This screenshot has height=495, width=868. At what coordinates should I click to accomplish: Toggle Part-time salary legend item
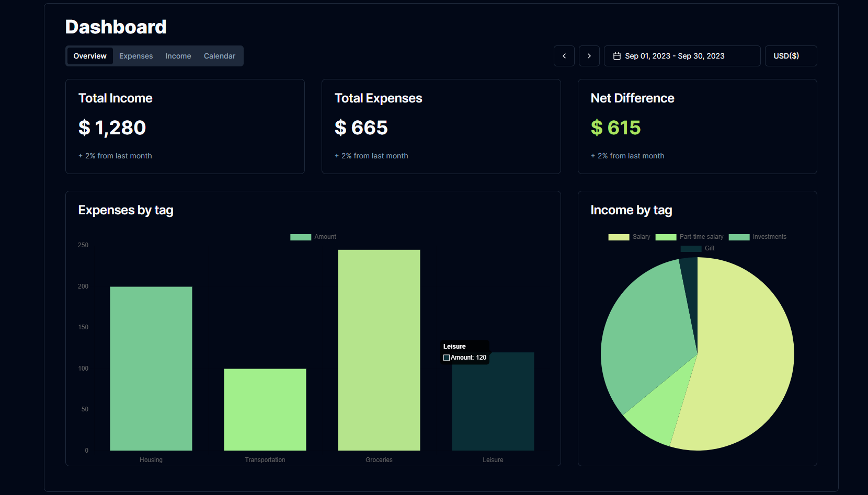coord(690,237)
